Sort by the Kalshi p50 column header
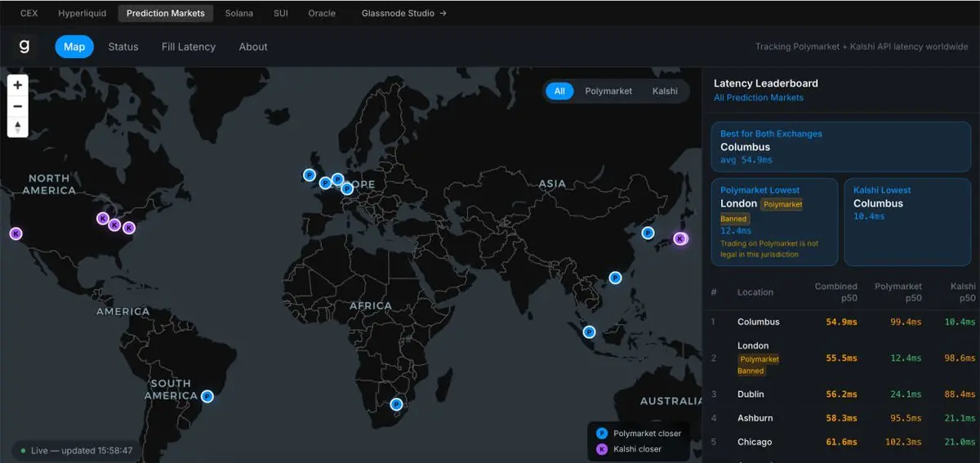This screenshot has height=463, width=980. (x=963, y=292)
